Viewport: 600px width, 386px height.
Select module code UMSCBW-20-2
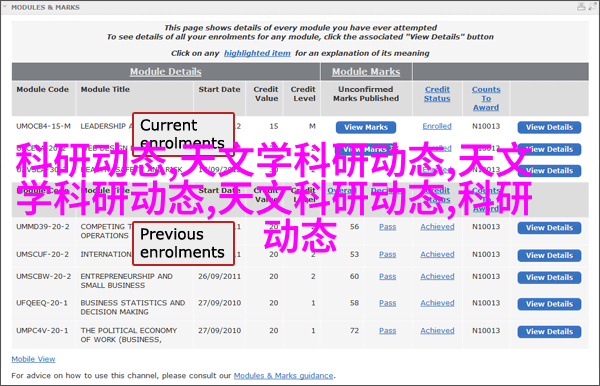coord(43,276)
